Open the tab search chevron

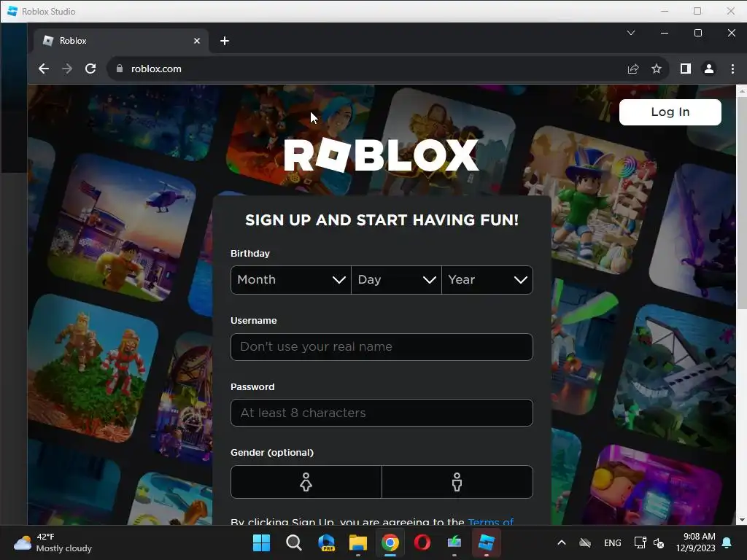[631, 33]
